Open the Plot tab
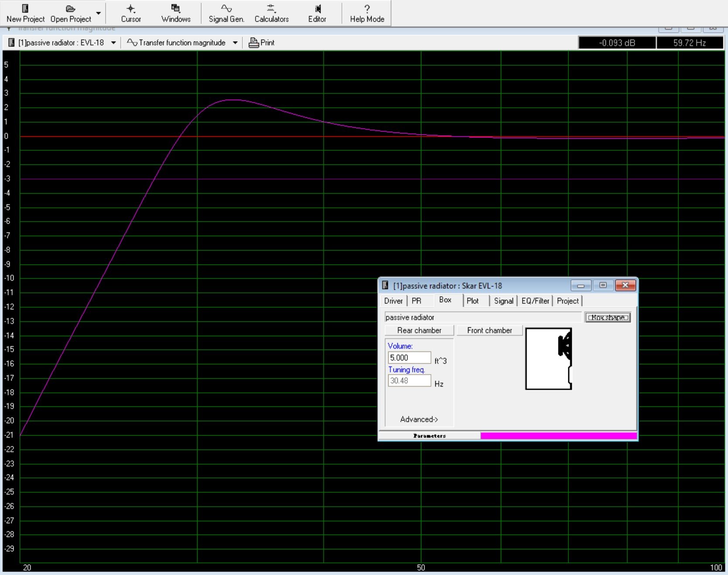The height and width of the screenshot is (575, 728). (x=473, y=301)
